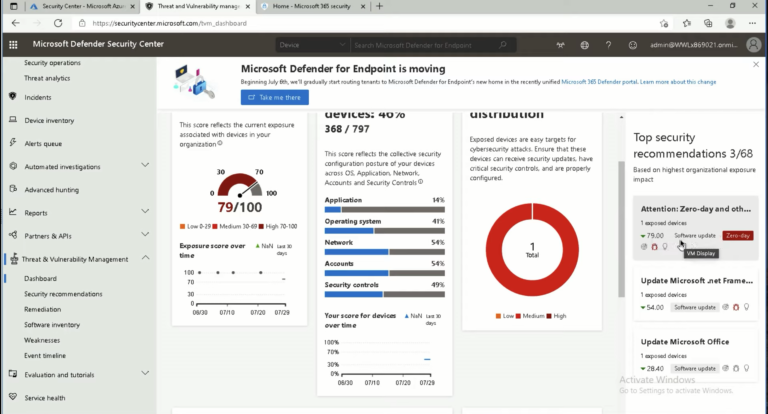This screenshot has width=768, height=414.
Task: Click info icon after 'devices in your organization'
Action: click(x=219, y=144)
